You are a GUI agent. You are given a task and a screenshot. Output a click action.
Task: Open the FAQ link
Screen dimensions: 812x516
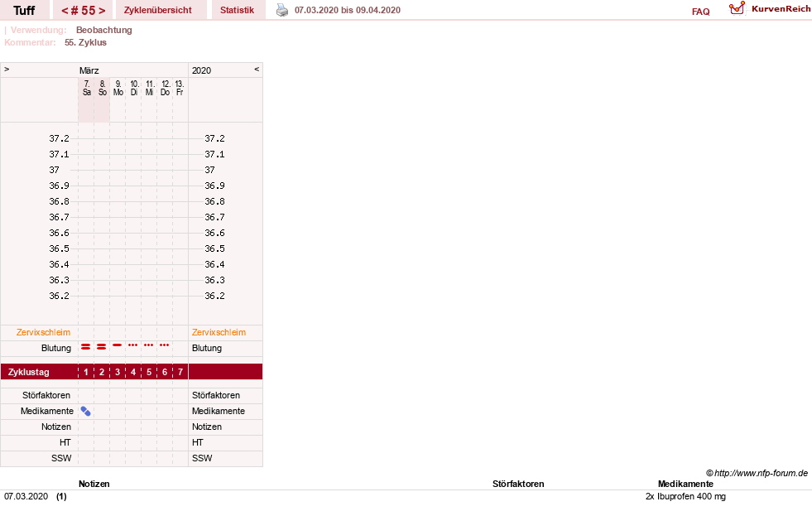700,12
